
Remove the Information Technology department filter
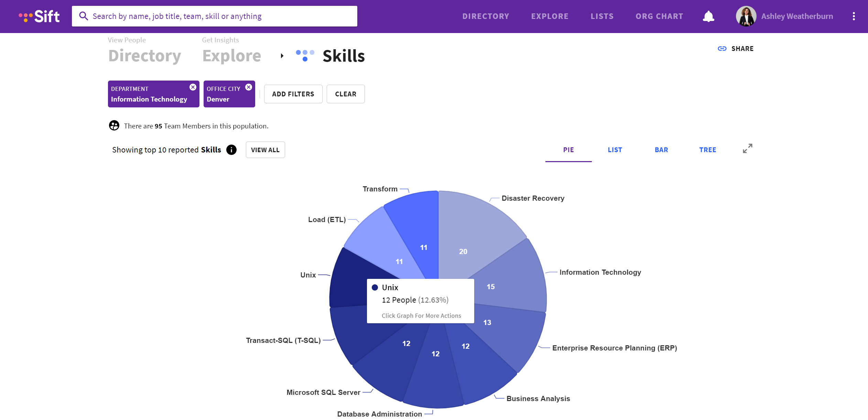pyautogui.click(x=193, y=87)
